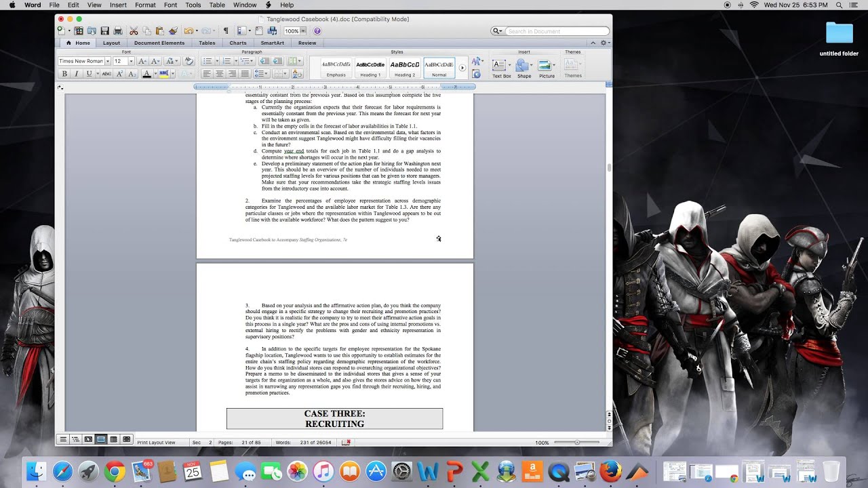
Task: Apply the Heading 2 style
Action: (x=405, y=68)
